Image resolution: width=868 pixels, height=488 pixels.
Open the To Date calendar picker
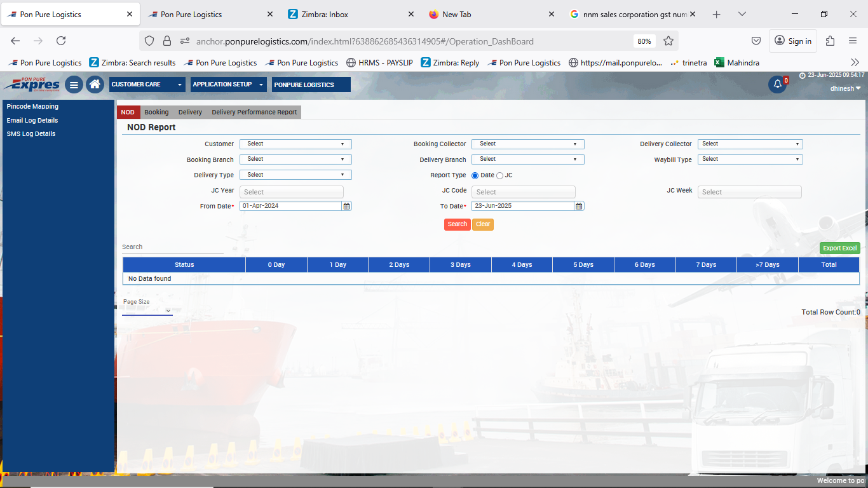579,206
